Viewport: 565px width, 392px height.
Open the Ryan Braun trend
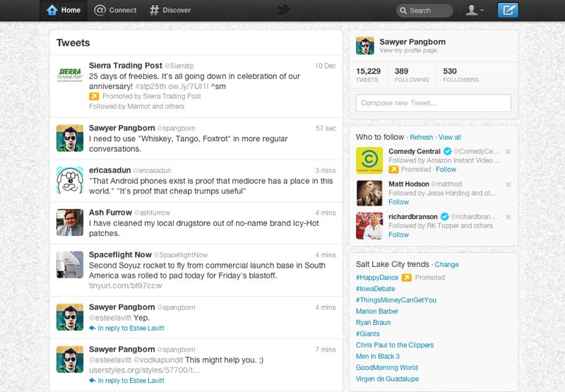click(x=374, y=323)
